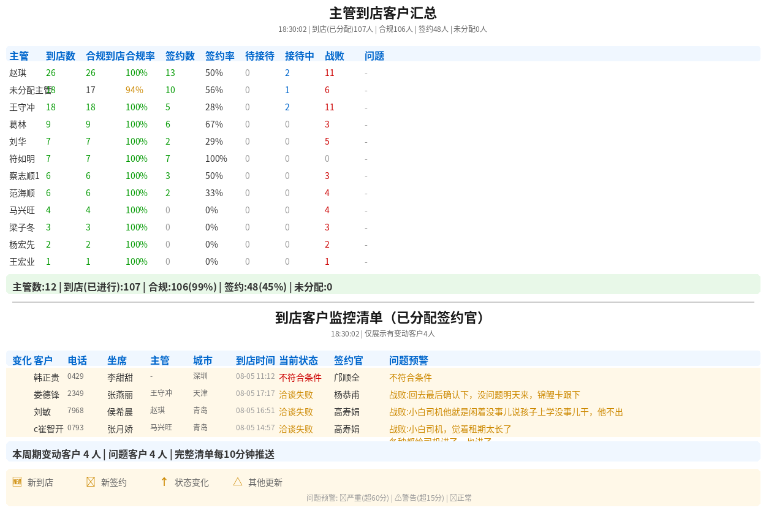
Task: Click the 主管 header in summary table
Action: (19, 56)
